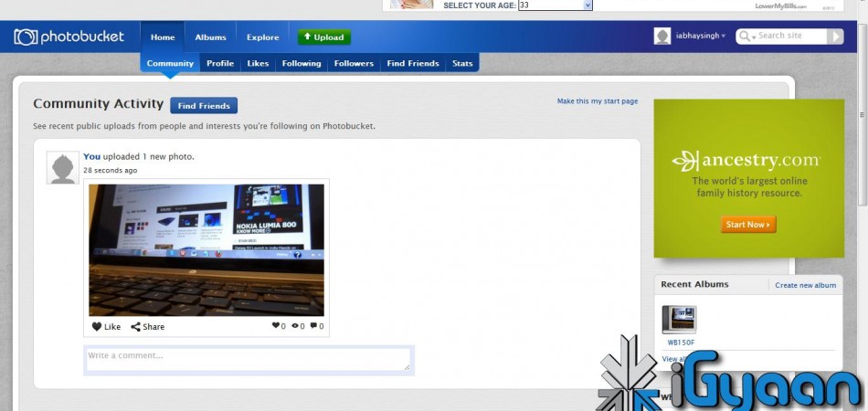Click the user avatar in header
The image size is (868, 411).
coord(662,37)
